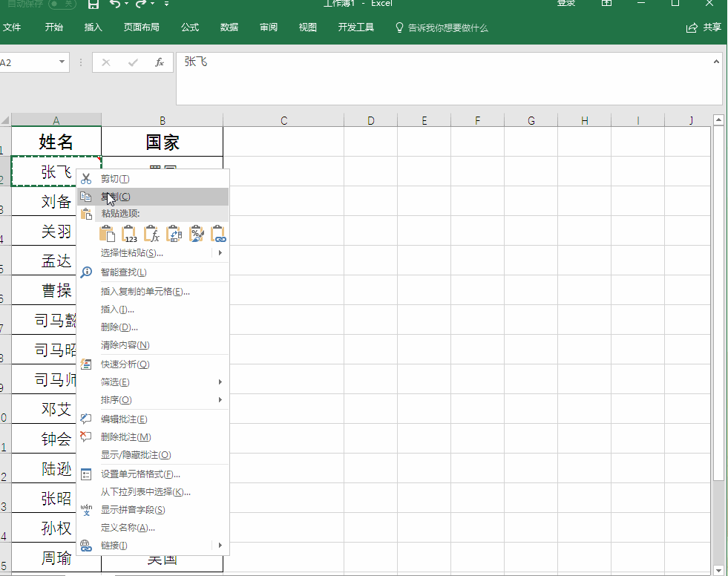The image size is (728, 576).
Task: Switch to the 数据 Data tab
Action: [x=229, y=27]
